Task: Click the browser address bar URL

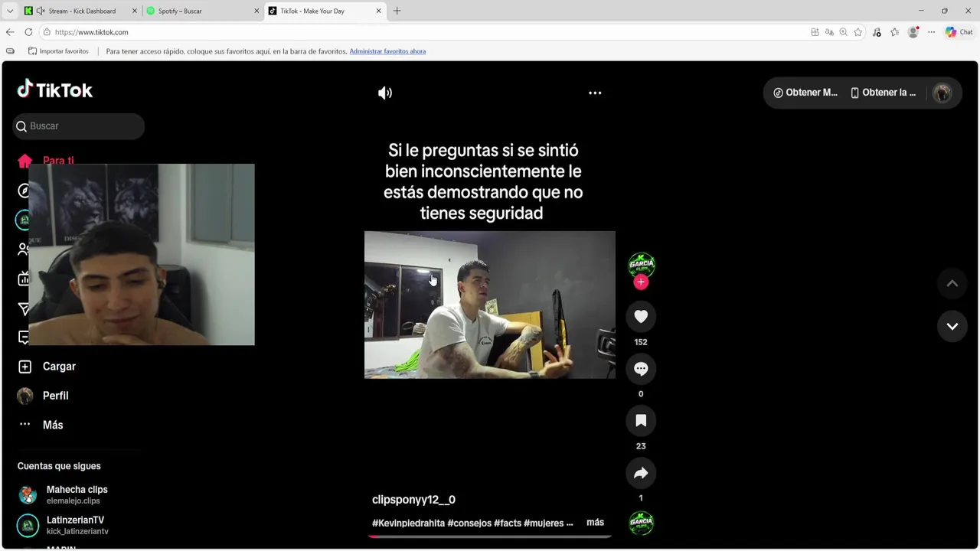Action: click(91, 32)
